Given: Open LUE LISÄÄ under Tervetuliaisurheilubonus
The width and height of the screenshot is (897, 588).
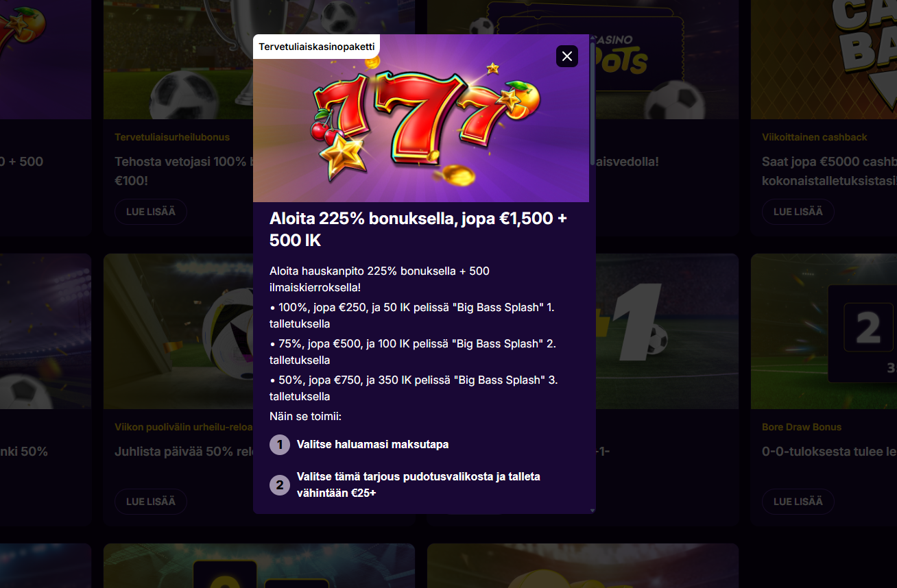Looking at the screenshot, I should pyautogui.click(x=151, y=212).
